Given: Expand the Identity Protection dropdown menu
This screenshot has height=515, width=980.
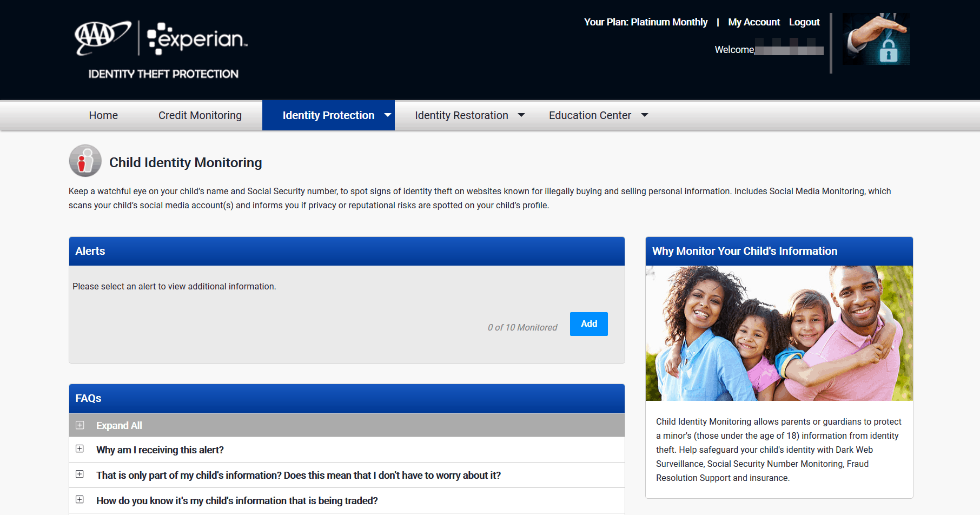Looking at the screenshot, I should (387, 115).
